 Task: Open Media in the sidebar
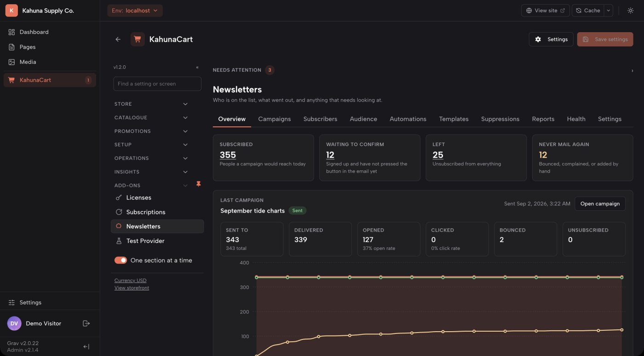point(50,62)
